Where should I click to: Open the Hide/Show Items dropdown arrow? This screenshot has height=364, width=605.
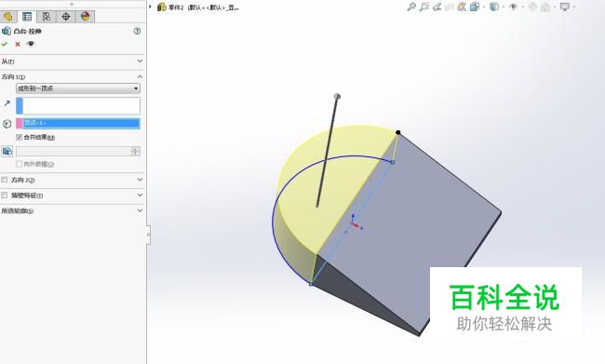[523, 7]
